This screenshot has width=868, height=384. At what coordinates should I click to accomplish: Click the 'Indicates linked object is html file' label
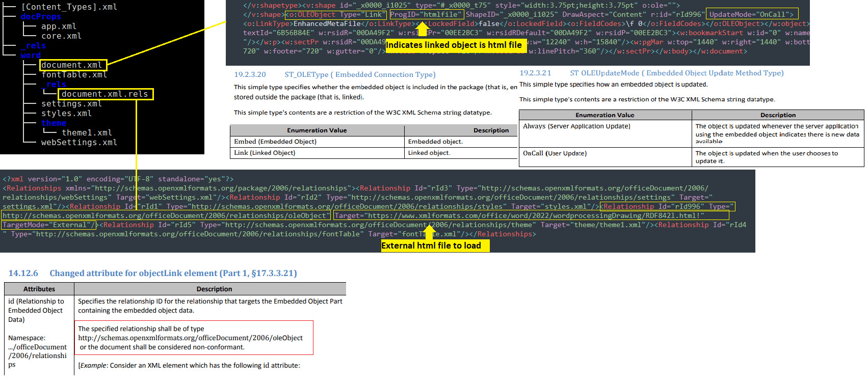454,45
